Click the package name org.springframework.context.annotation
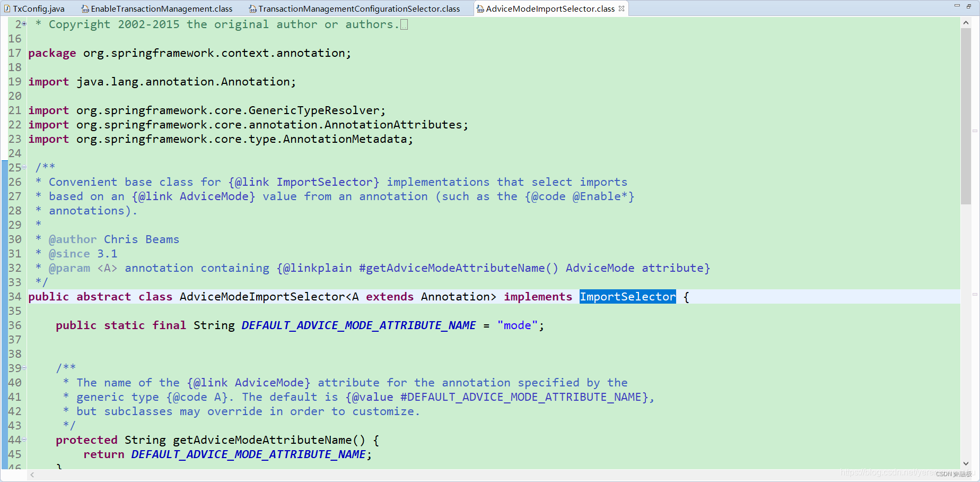 [214, 53]
